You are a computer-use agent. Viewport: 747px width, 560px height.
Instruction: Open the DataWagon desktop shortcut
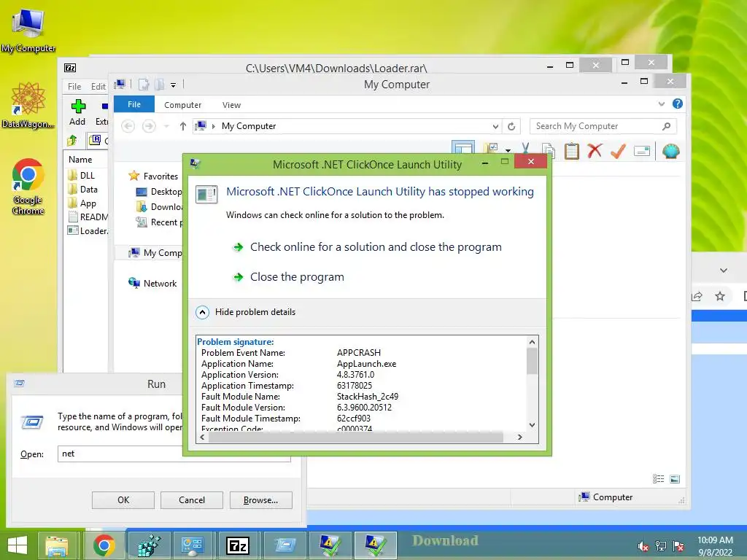coord(28,105)
